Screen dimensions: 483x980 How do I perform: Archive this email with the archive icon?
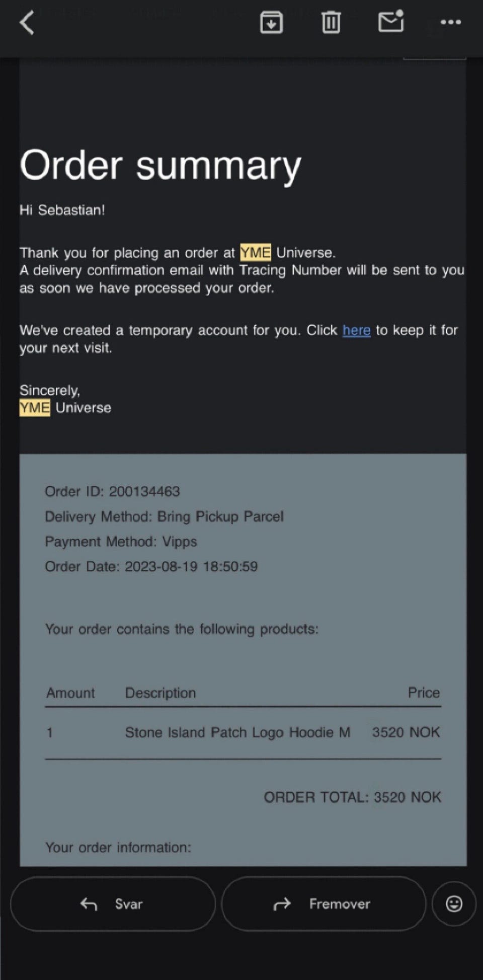coord(271,23)
